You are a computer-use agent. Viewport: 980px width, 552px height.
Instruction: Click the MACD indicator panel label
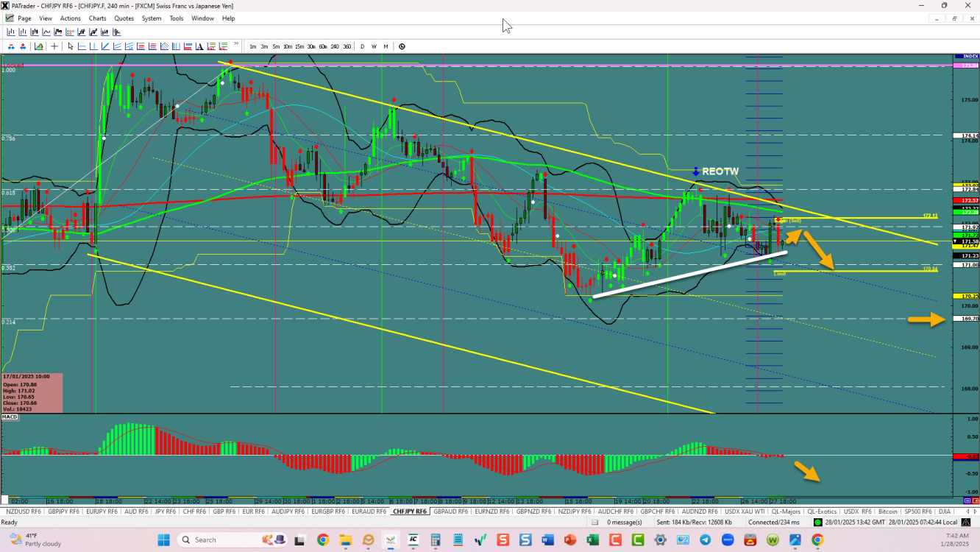coord(10,417)
